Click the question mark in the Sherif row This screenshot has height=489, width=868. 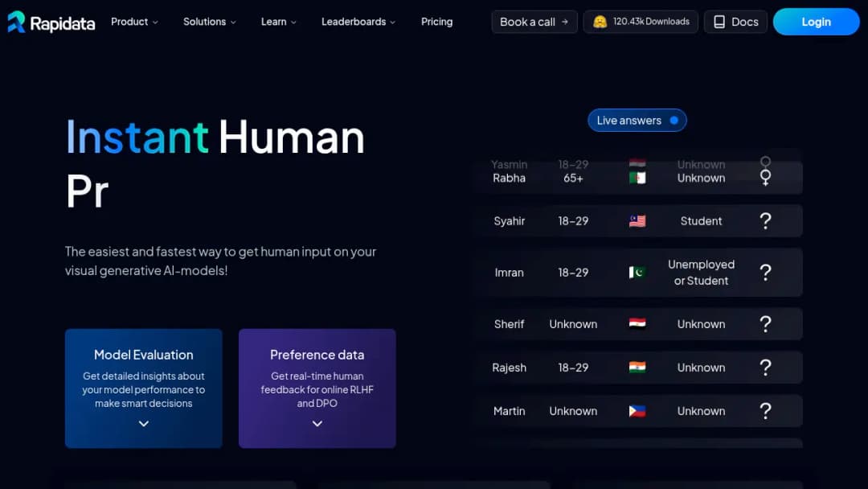tap(765, 323)
